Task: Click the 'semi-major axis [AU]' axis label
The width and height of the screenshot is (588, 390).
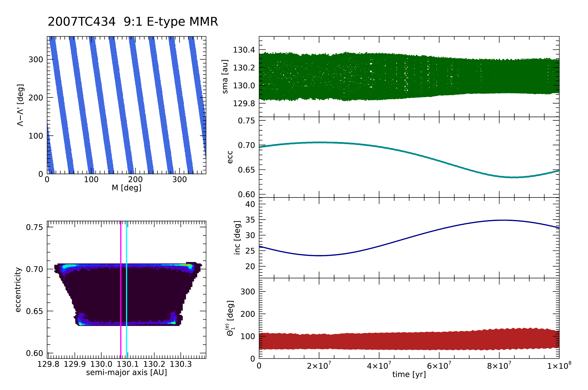Action: [x=126, y=373]
